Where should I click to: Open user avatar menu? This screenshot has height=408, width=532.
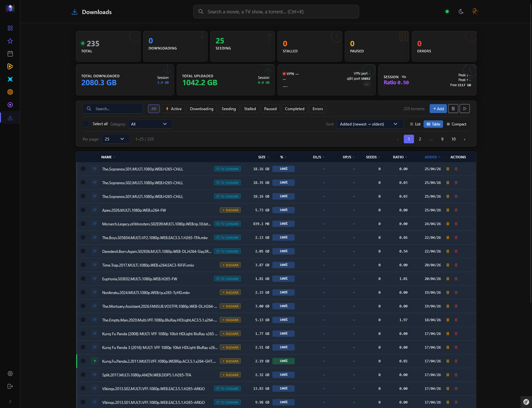tap(475, 11)
